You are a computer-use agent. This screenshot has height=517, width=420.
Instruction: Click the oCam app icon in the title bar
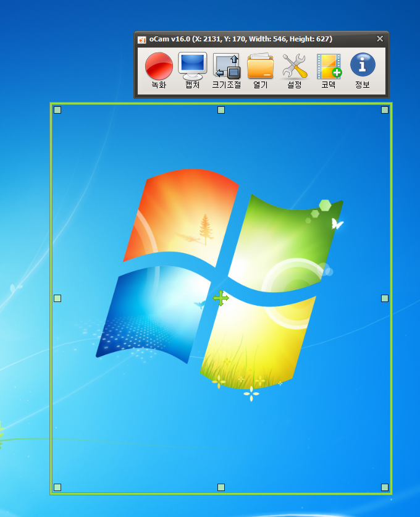pos(142,40)
